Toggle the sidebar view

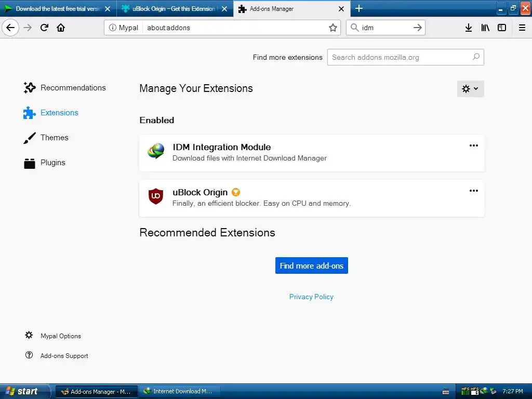[502, 28]
